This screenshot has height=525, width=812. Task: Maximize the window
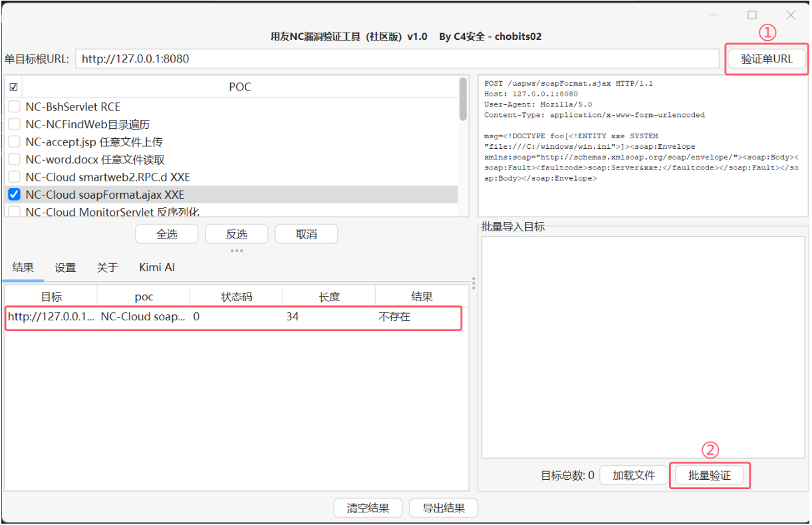point(752,15)
